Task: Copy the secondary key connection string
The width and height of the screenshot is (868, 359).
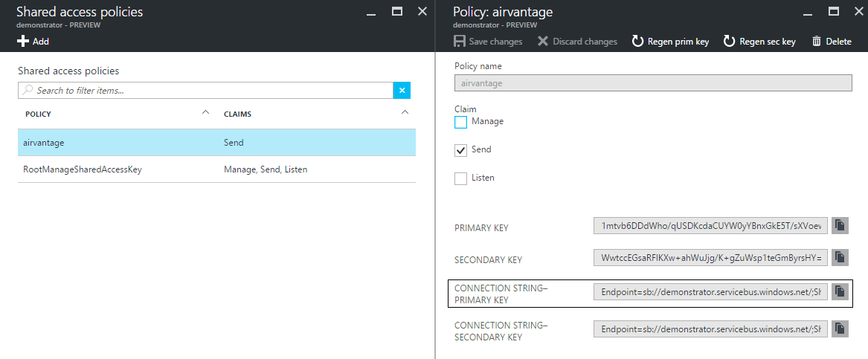Action: (x=839, y=328)
